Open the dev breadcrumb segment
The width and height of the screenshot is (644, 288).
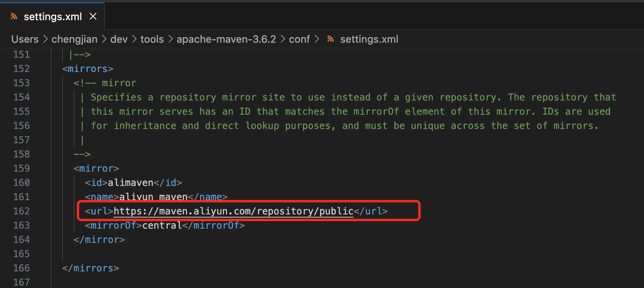(x=119, y=39)
